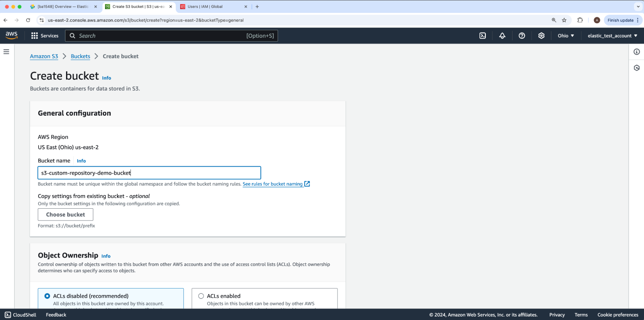Image resolution: width=644 pixels, height=320 pixels.
Task: Open the info panel icon on right sidebar
Action: point(637,52)
